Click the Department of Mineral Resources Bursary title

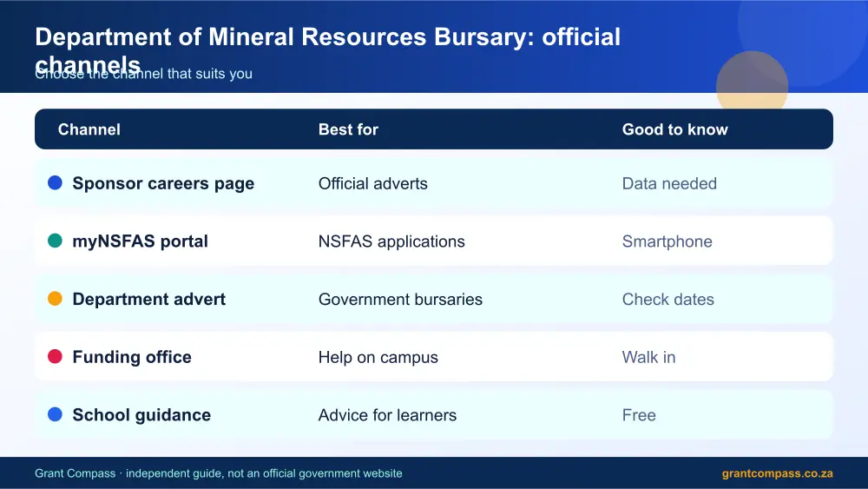pyautogui.click(x=328, y=50)
